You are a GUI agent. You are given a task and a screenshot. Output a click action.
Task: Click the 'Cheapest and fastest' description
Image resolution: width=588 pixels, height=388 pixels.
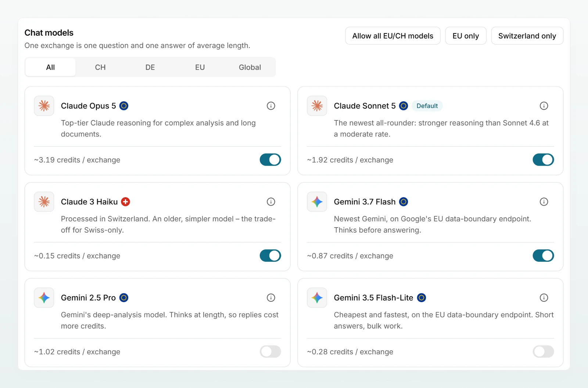444,320
